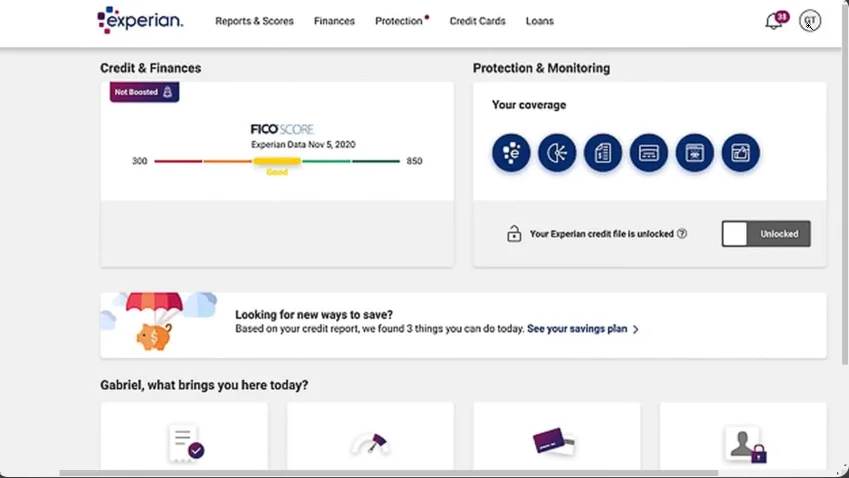Click the green segment of score range
Image resolution: width=849 pixels, height=478 pixels.
(326, 161)
